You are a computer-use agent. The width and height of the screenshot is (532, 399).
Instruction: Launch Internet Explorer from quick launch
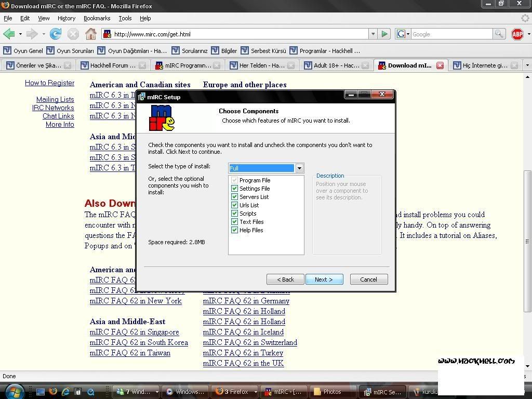(65, 392)
